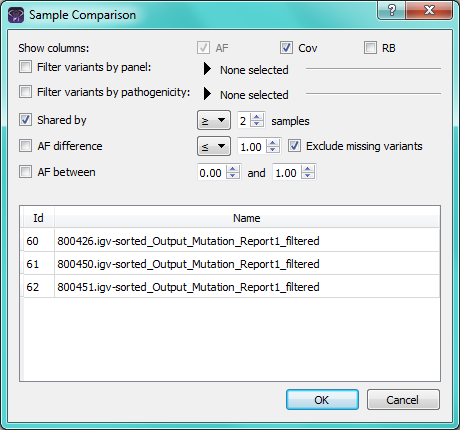
Task: Enable the RB column checkbox
Action: [370, 48]
